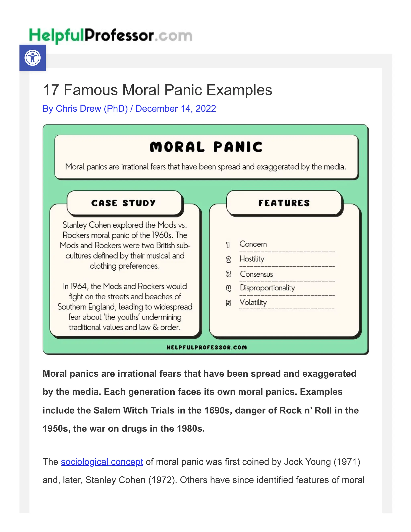Click the HelpfulProfessor.com site logo
Viewport: 411px width, 532px height.
111,36
